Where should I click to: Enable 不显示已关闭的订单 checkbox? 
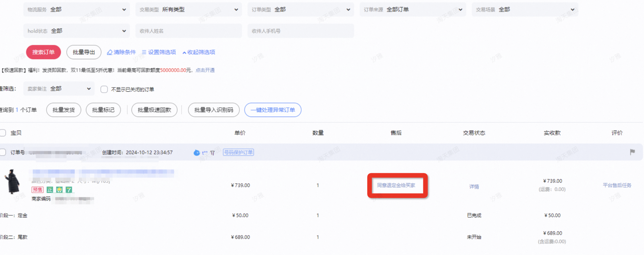pos(104,89)
